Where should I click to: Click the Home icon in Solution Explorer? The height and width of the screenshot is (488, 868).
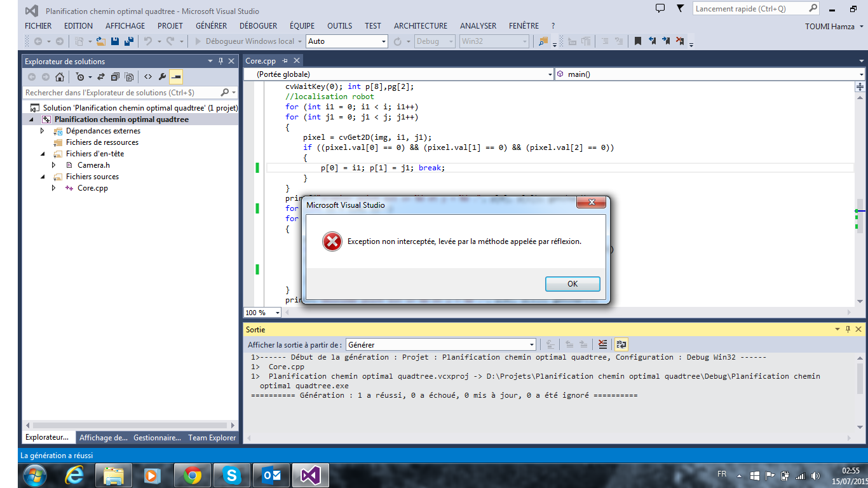[59, 77]
